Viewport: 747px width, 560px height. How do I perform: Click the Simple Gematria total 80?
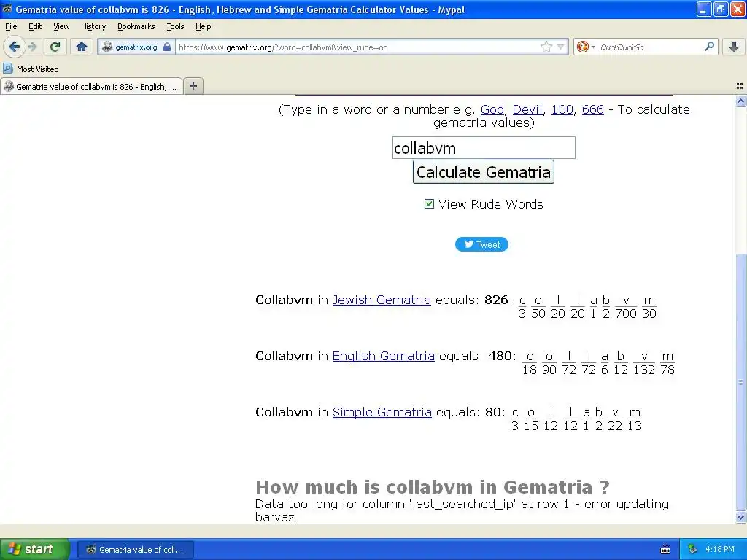(x=492, y=412)
